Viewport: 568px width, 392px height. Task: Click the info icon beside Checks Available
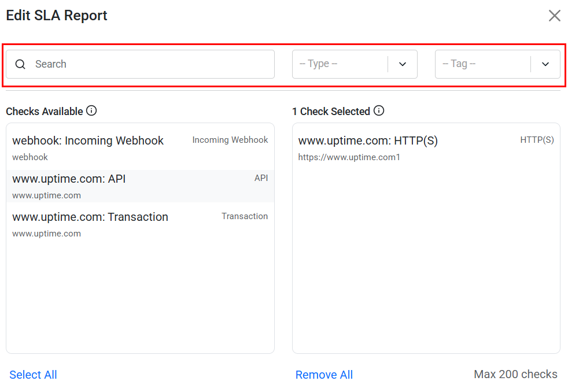pyautogui.click(x=91, y=110)
